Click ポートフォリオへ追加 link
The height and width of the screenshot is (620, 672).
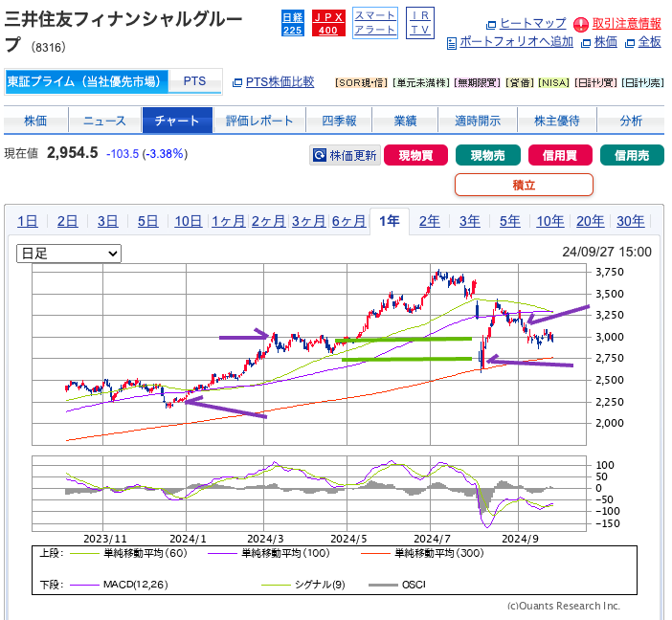(x=516, y=42)
